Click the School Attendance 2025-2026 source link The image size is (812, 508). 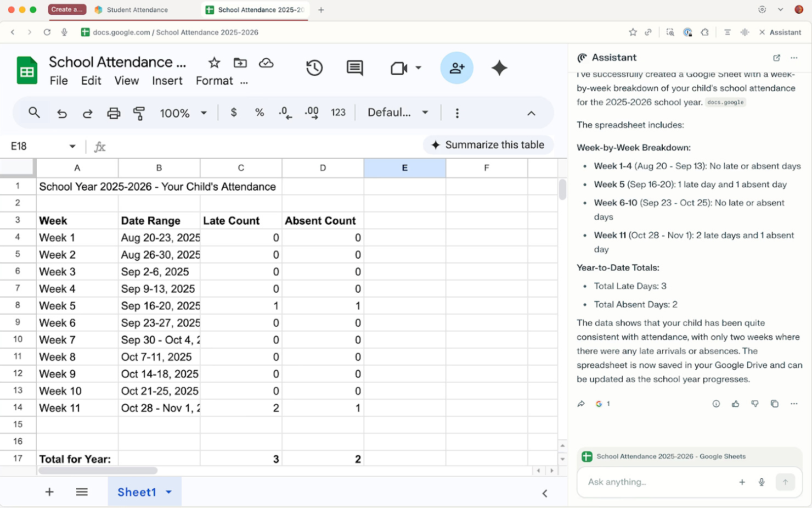pyautogui.click(x=670, y=456)
